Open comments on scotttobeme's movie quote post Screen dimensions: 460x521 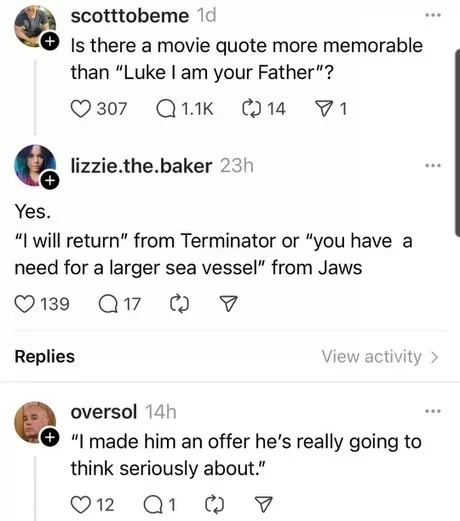[x=166, y=109]
